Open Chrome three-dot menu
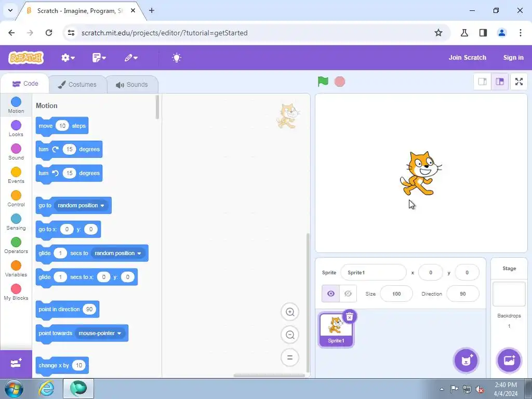This screenshot has width=532, height=399. tap(520, 33)
